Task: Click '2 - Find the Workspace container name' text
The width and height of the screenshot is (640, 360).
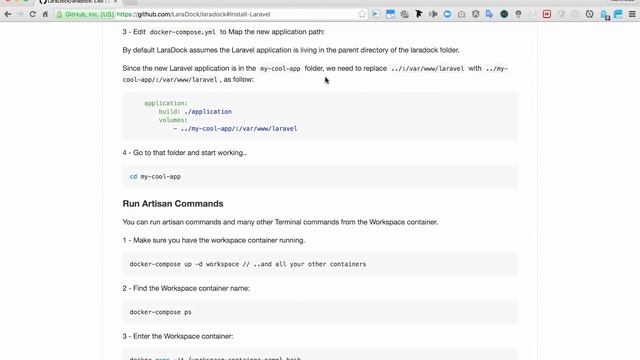Action: tap(186, 288)
